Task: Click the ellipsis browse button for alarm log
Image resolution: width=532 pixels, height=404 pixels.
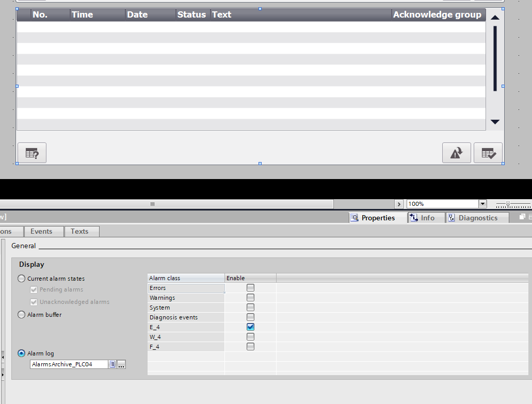Action: click(x=121, y=364)
